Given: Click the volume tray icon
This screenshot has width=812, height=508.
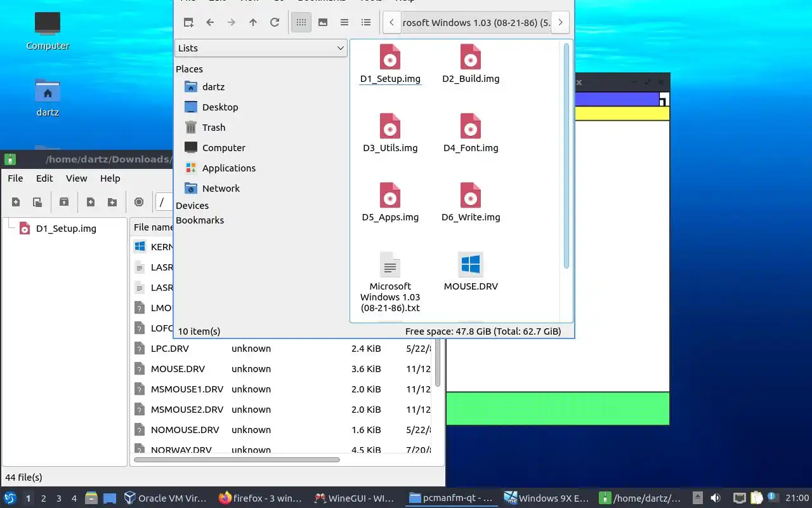Looking at the screenshot, I should 715,498.
